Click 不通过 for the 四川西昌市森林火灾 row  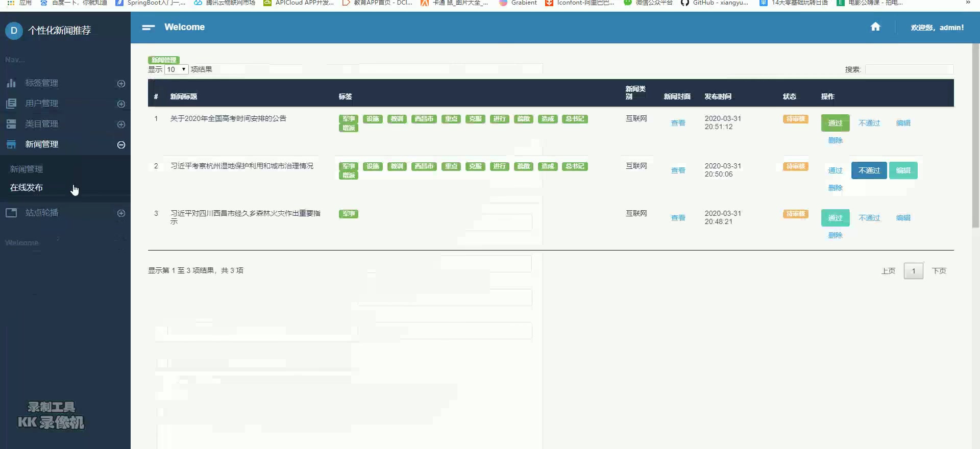click(x=869, y=218)
